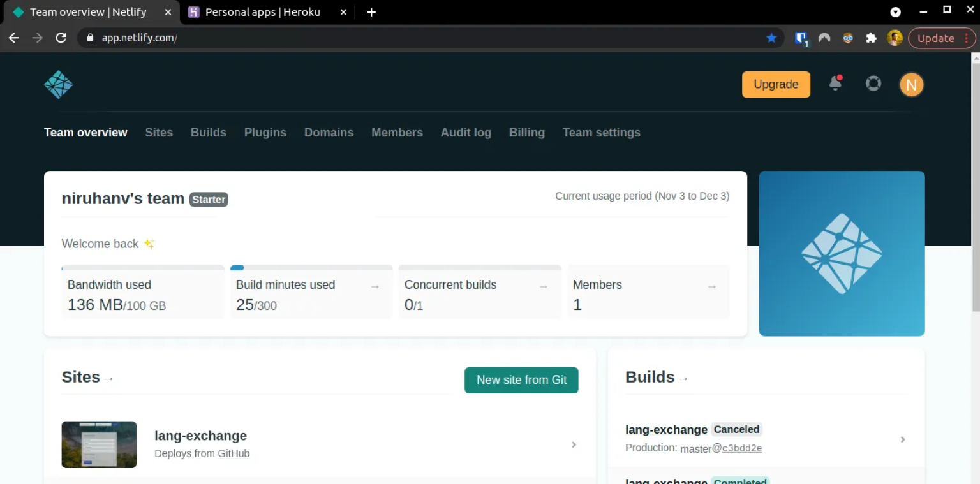
Task: Click the Concurrent builds progress bar
Action: coord(480,268)
